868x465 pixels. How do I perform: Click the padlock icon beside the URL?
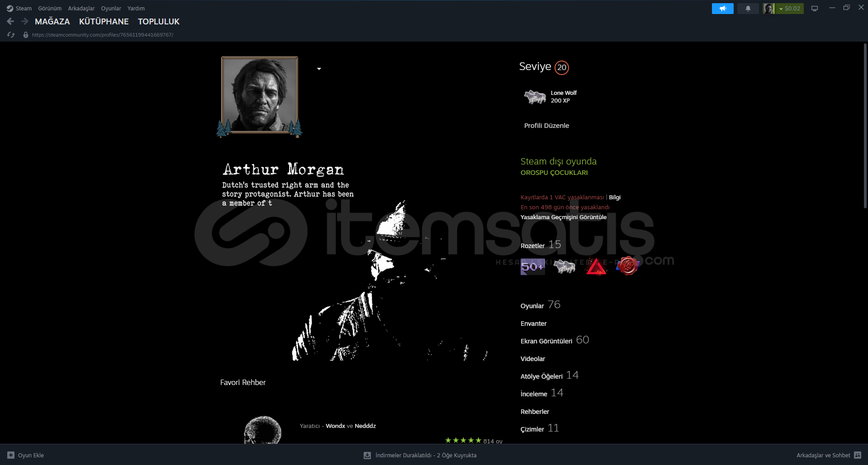(26, 35)
